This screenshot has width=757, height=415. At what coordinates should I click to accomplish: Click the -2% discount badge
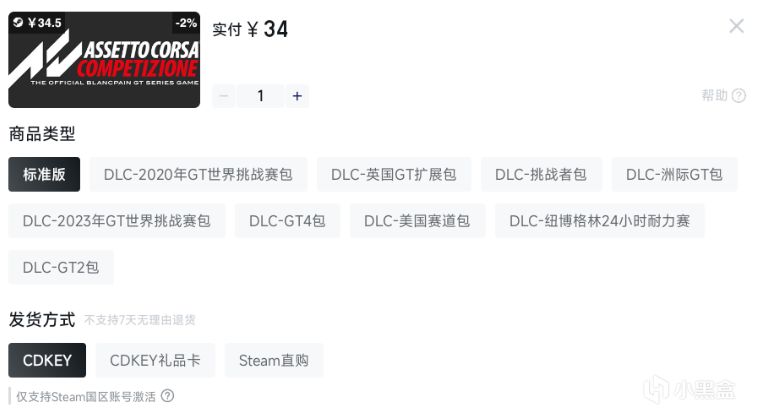[x=186, y=23]
